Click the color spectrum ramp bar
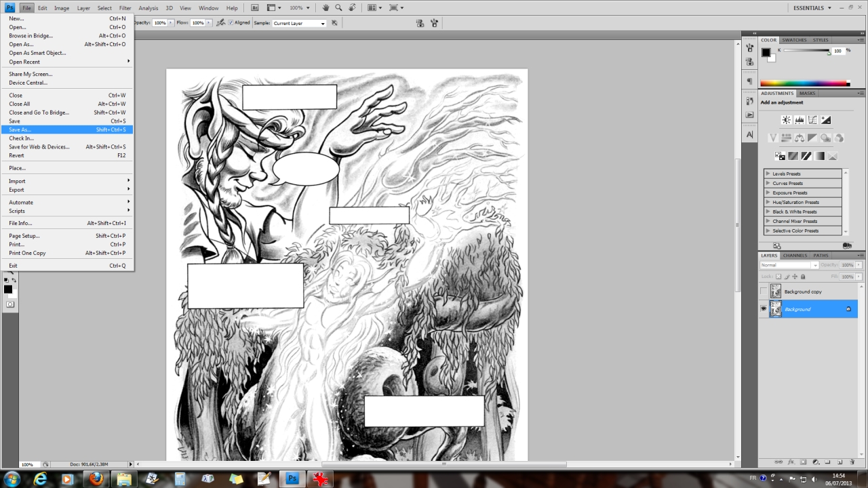868x488 pixels. [x=804, y=83]
